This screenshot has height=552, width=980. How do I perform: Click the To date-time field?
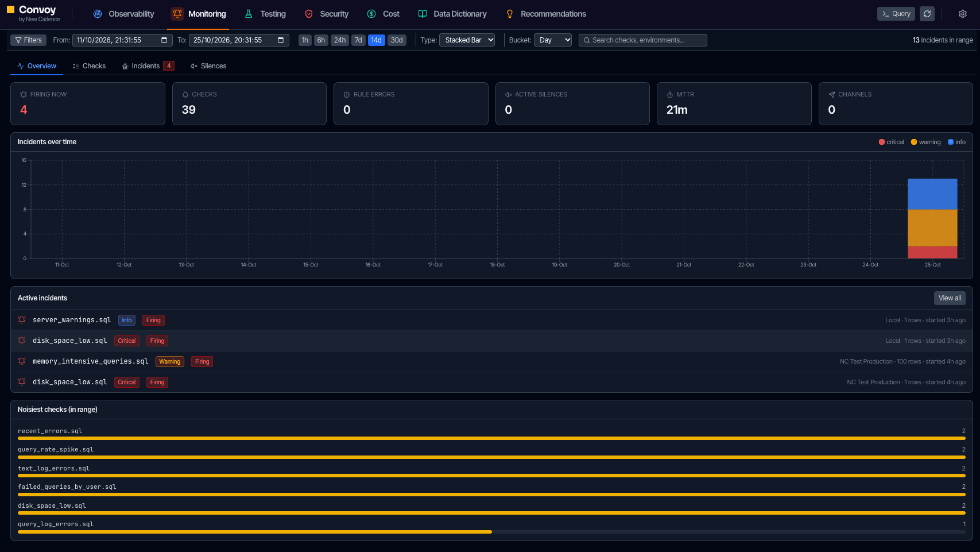pos(239,40)
